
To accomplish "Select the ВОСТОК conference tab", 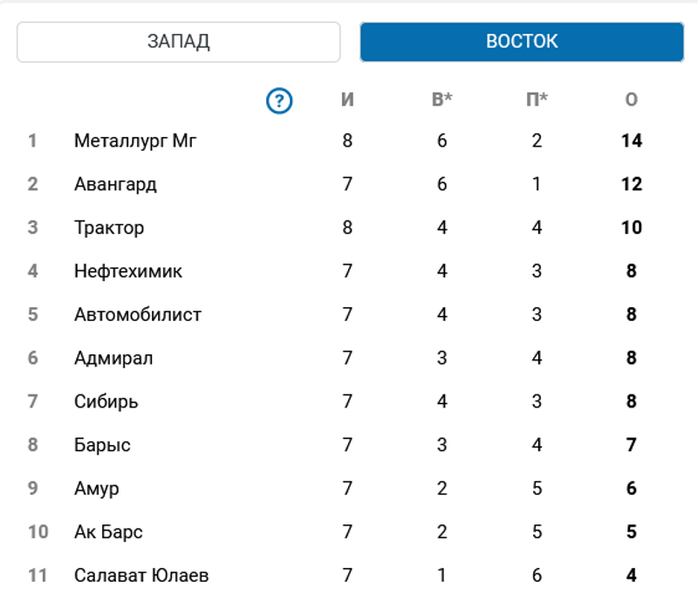I will [522, 42].
